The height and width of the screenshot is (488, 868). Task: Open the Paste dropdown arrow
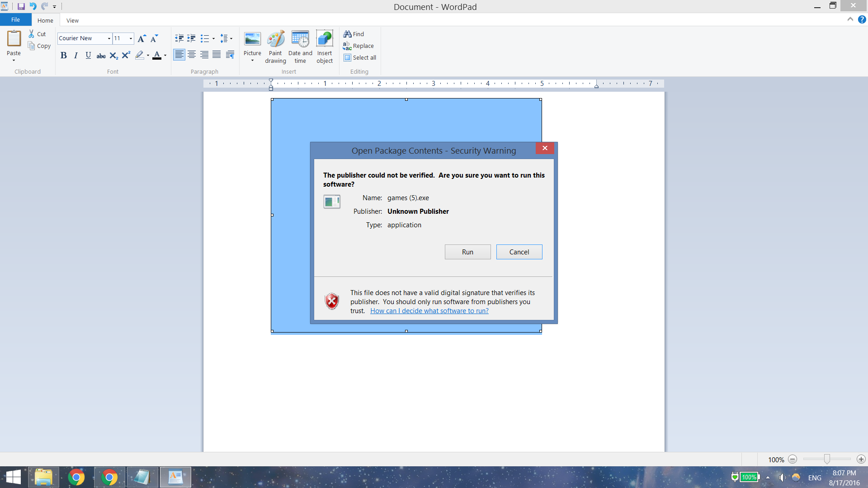[x=14, y=60]
